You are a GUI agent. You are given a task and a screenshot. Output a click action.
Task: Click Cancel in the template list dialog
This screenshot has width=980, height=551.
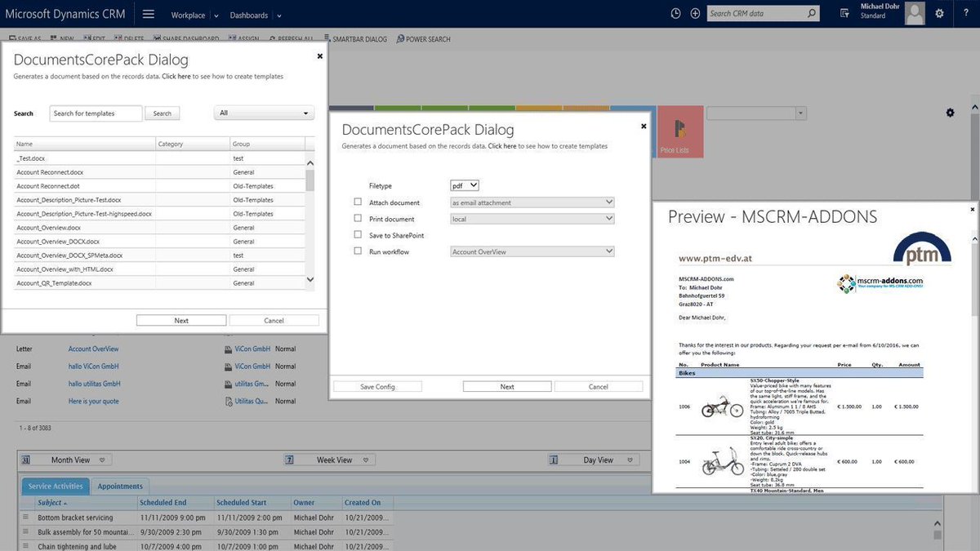[274, 321]
